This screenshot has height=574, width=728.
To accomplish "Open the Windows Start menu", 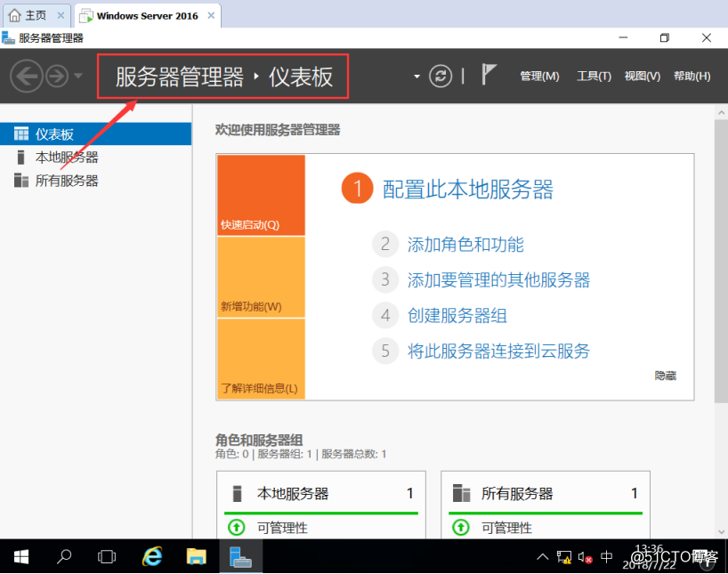I will click(20, 556).
